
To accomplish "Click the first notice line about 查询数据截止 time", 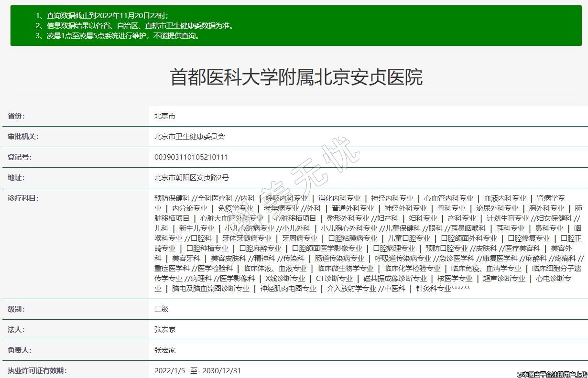I will coord(101,16).
